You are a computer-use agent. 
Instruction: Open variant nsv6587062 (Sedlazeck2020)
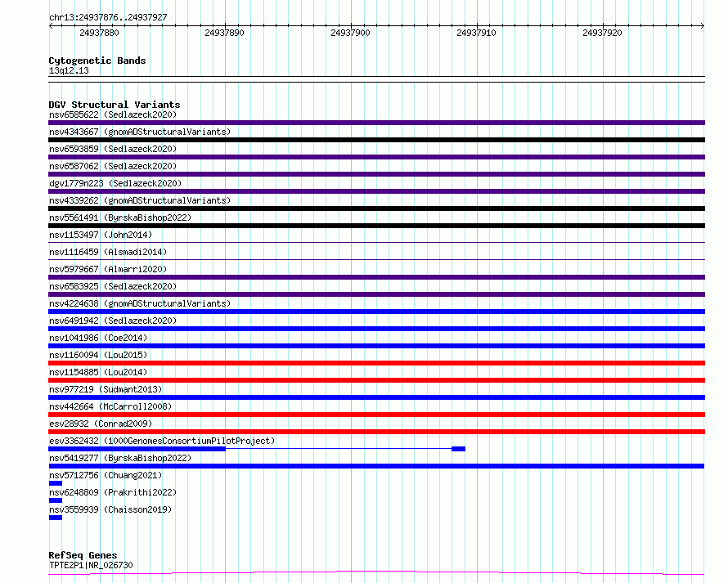(x=113, y=166)
